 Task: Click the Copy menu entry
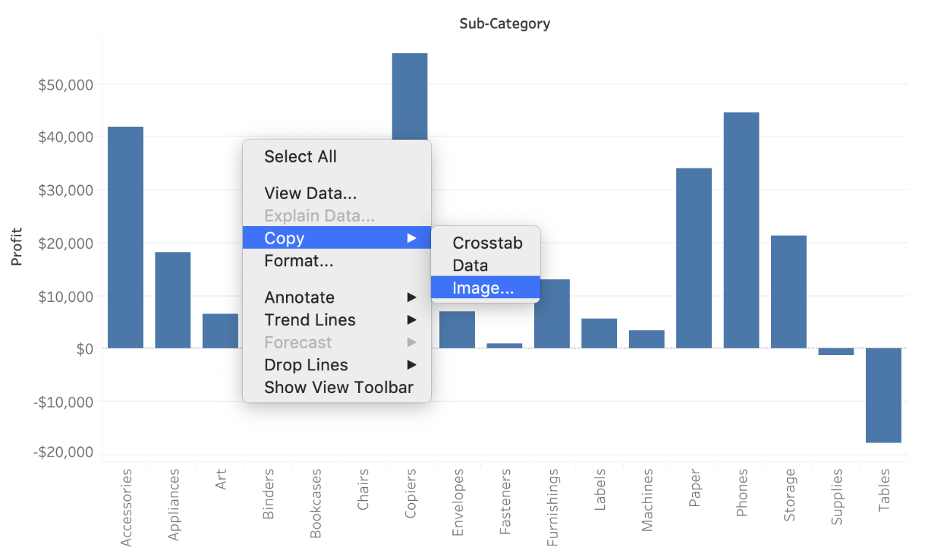[x=285, y=238]
